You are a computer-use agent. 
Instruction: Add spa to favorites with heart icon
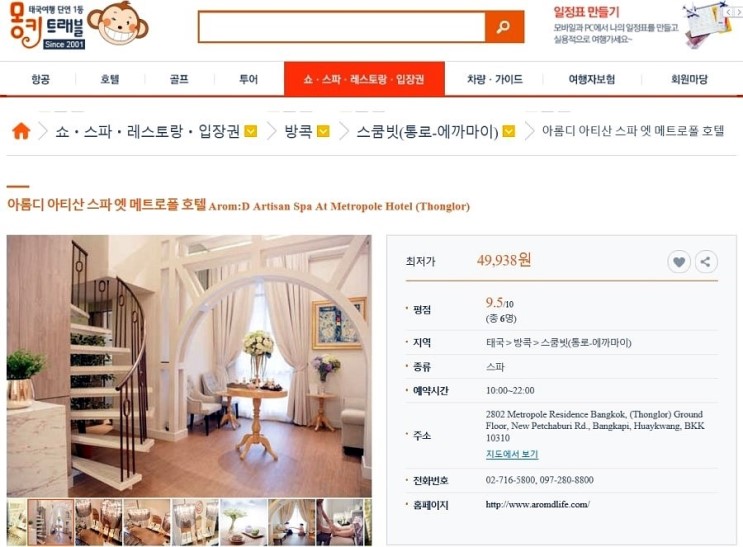click(x=679, y=262)
